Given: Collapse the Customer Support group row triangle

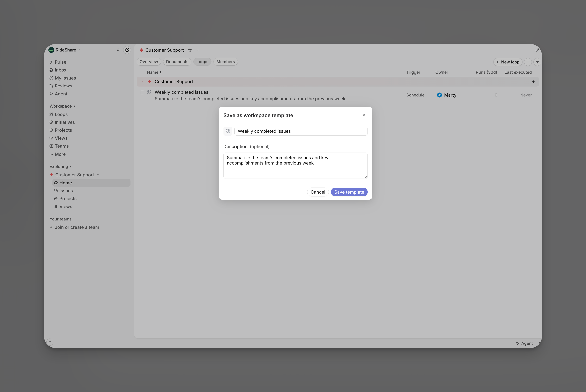Looking at the screenshot, I should coord(143,82).
